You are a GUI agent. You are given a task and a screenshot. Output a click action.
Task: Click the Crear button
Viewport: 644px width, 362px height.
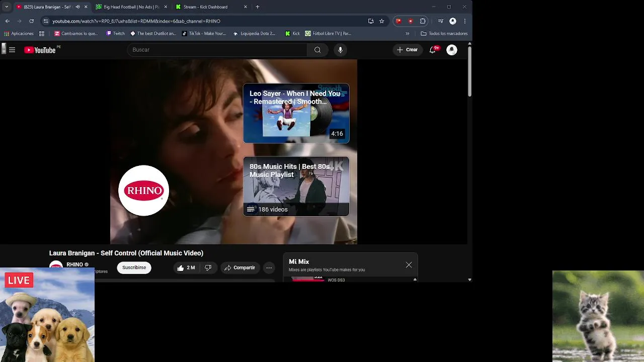coord(407,50)
